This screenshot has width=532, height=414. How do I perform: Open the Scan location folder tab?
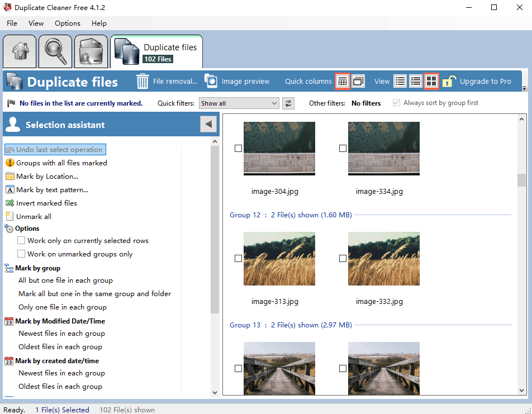(91, 51)
